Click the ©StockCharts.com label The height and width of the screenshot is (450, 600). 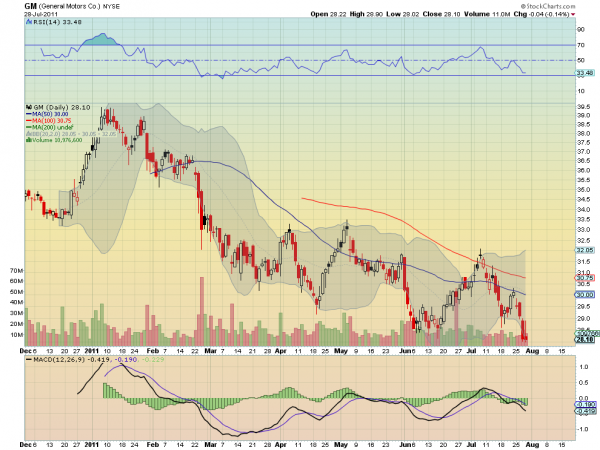click(x=548, y=6)
